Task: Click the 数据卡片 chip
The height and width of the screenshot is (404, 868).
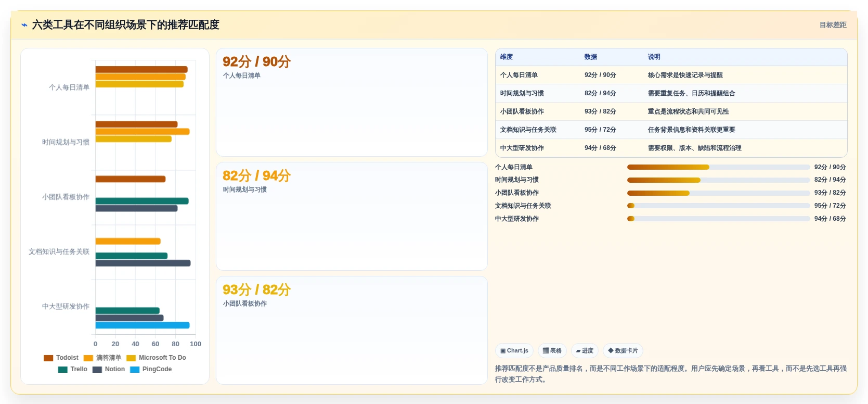Action: 623,351
